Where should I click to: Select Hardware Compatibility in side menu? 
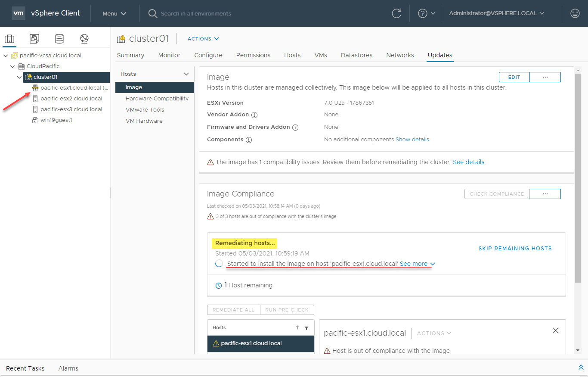click(x=157, y=99)
